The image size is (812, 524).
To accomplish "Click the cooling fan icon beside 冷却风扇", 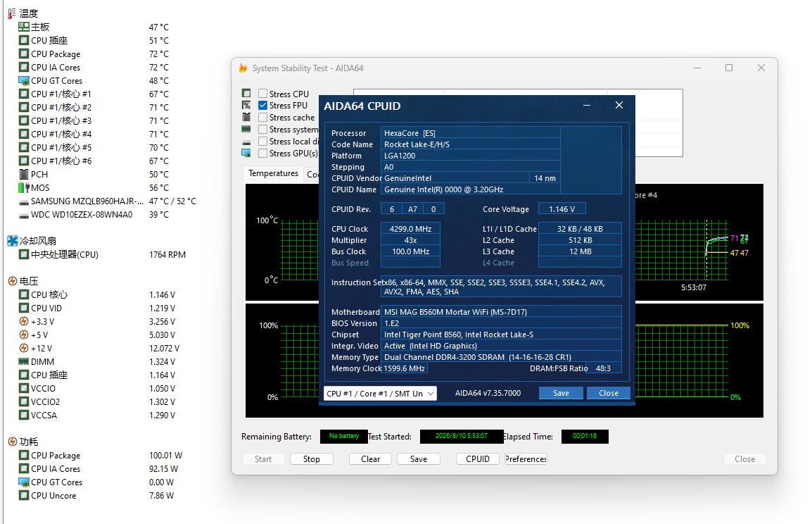I will [x=13, y=241].
